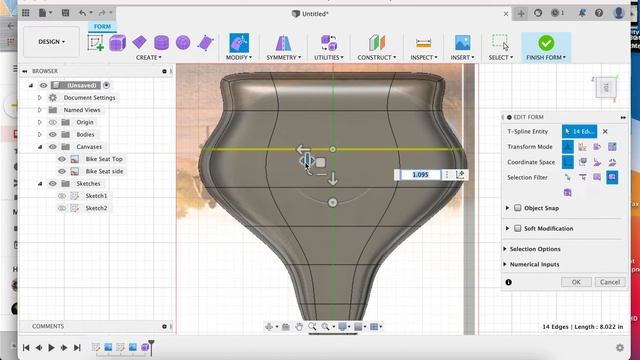The height and width of the screenshot is (360, 640).
Task: Undo the last action
Action: (82, 13)
